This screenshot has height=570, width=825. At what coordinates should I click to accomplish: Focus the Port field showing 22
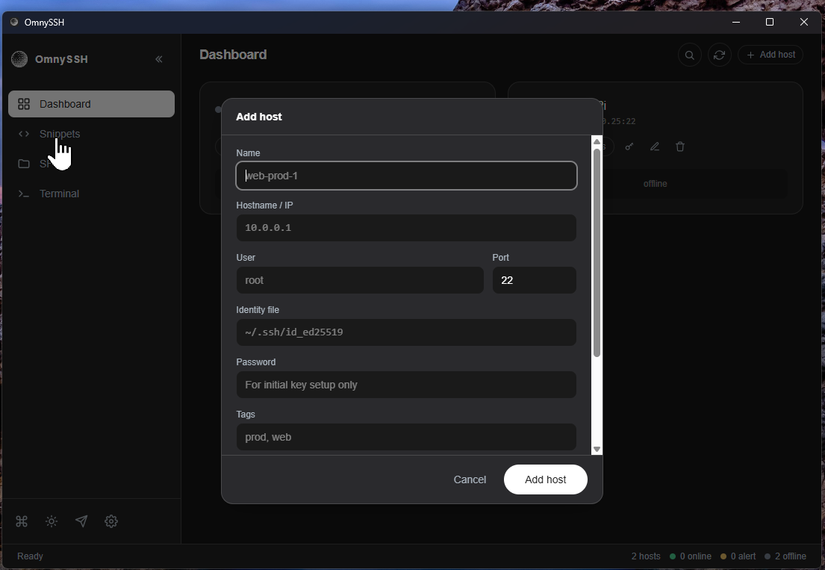click(x=534, y=280)
